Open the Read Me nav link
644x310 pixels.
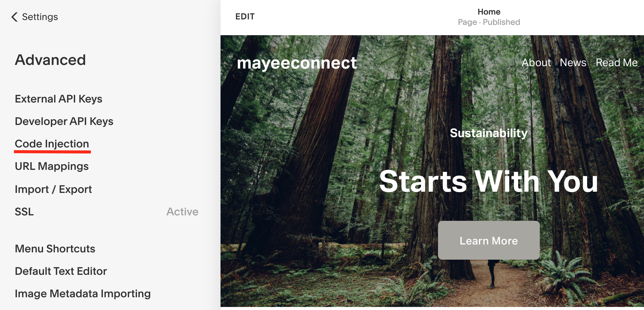(616, 62)
